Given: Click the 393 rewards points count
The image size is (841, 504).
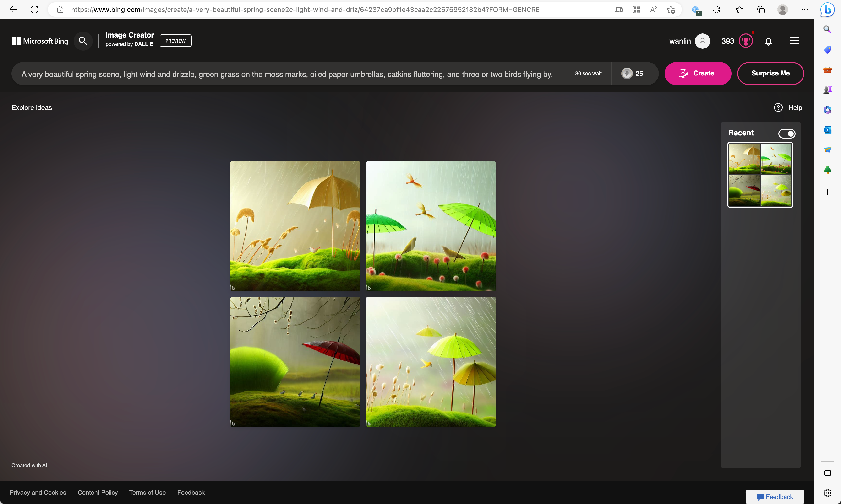Looking at the screenshot, I should pyautogui.click(x=727, y=41).
